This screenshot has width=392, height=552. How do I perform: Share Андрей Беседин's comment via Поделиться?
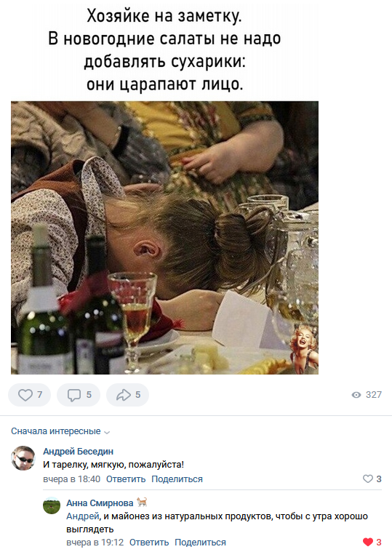pyautogui.click(x=177, y=479)
